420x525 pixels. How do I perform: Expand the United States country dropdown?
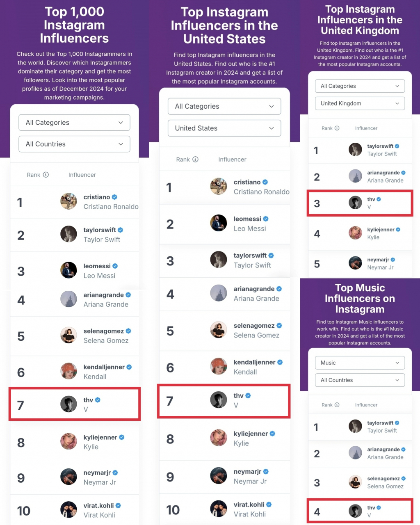(224, 128)
